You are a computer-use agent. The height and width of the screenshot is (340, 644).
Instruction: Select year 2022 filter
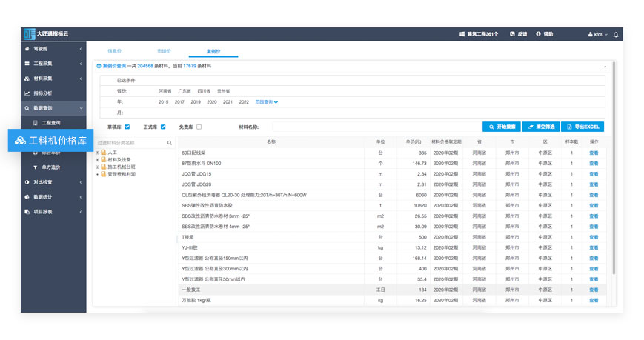coord(244,101)
